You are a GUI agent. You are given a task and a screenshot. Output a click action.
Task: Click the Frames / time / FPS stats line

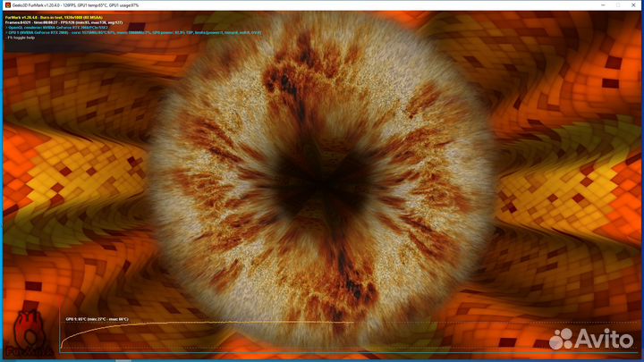pos(64,22)
